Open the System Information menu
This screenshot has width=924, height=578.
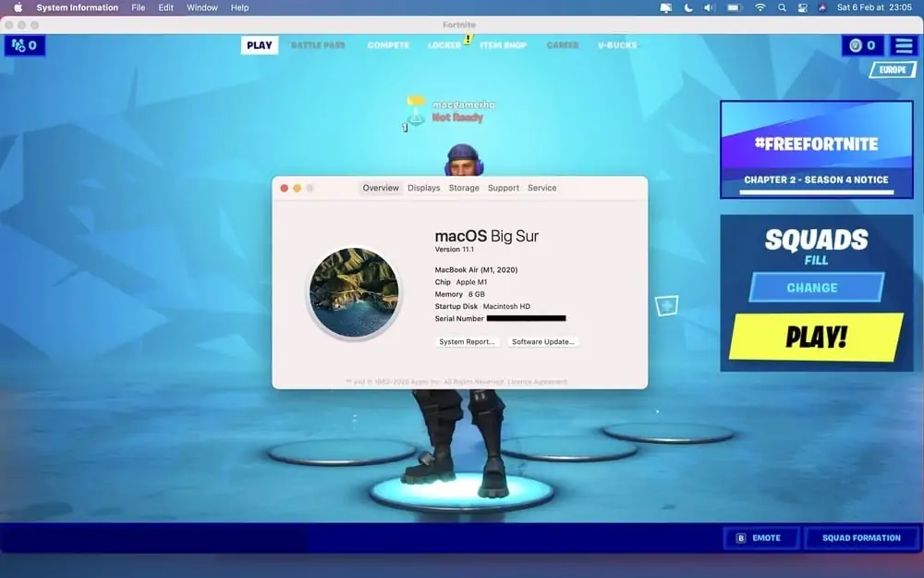[78, 7]
